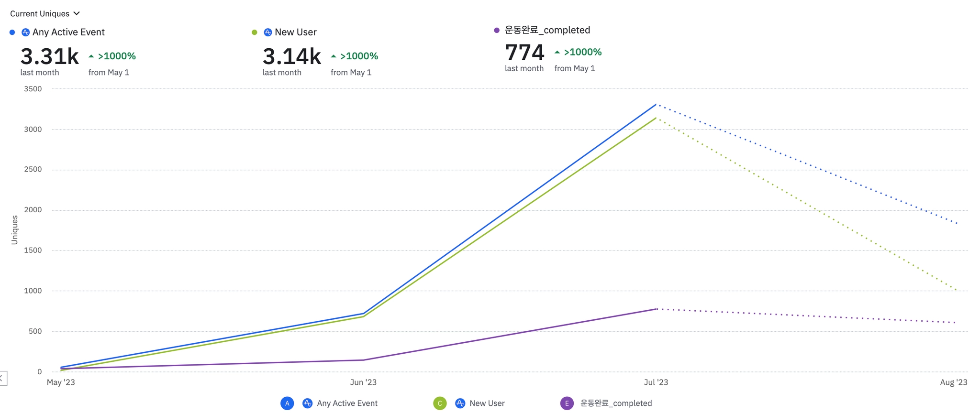
Task: Click the blue dot before Any Active Event
Action: point(12,32)
